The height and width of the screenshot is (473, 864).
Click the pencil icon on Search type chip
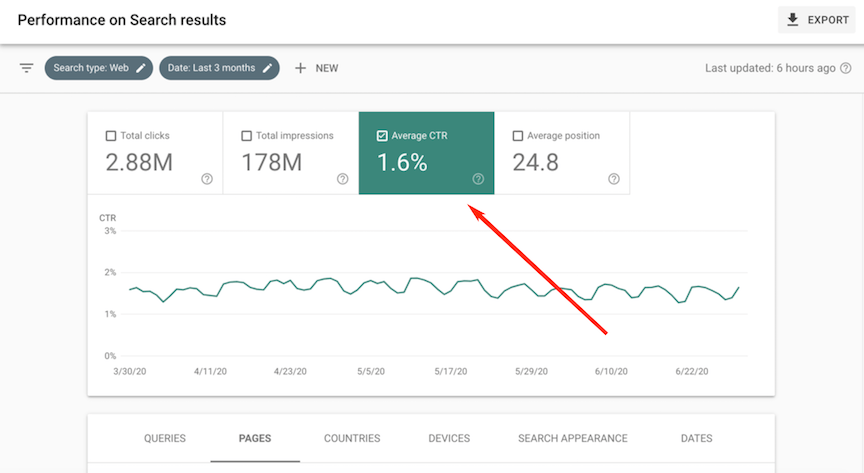coord(141,68)
